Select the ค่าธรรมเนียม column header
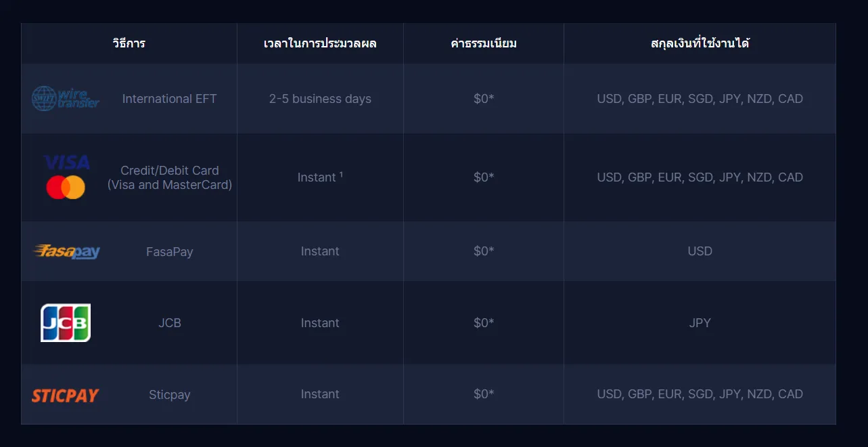 pyautogui.click(x=484, y=43)
